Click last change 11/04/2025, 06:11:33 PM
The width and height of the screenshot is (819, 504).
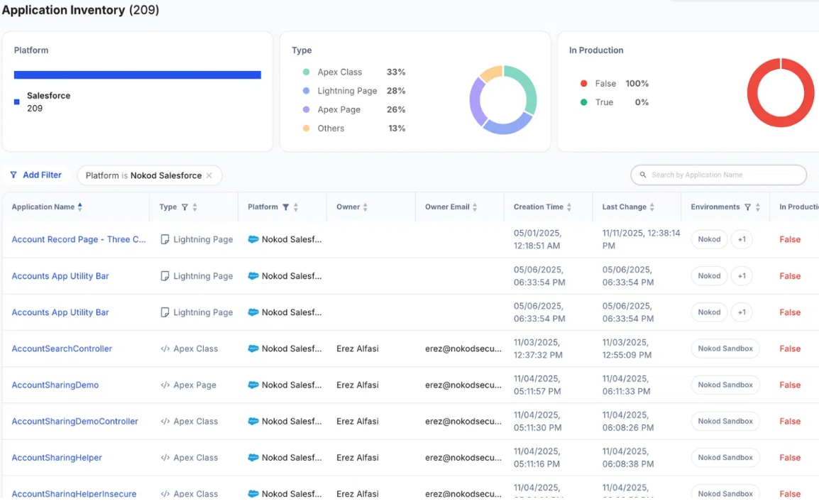coord(626,385)
